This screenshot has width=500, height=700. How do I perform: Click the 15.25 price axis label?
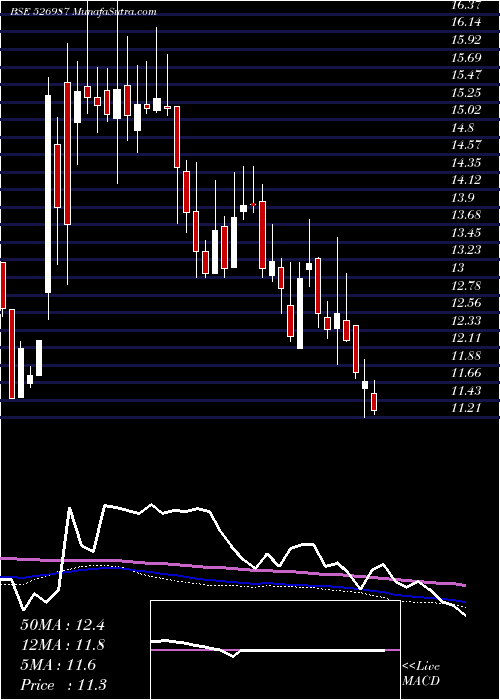(466, 93)
